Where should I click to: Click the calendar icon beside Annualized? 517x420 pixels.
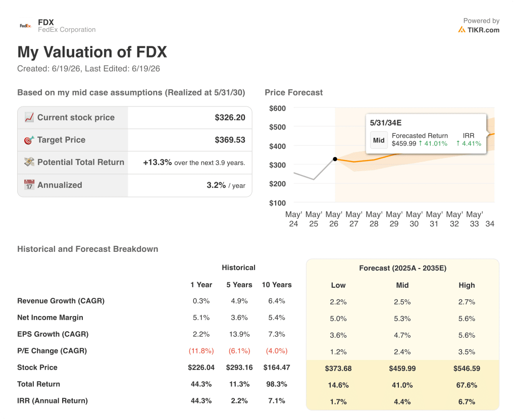click(x=29, y=185)
